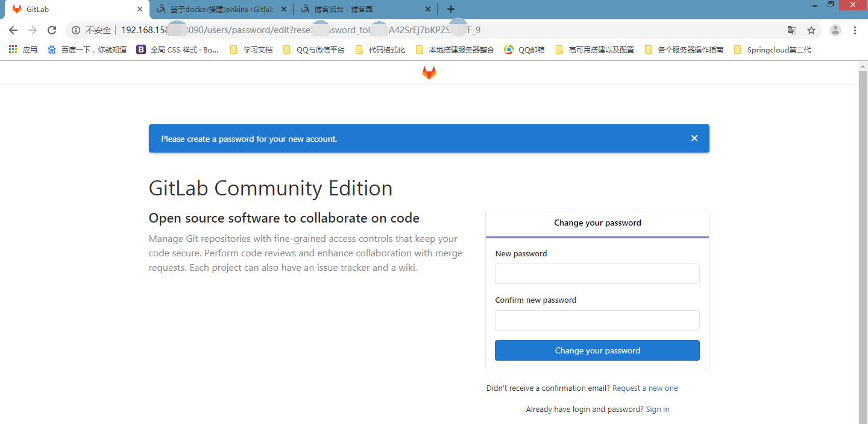Click the page vertical scrollbar
This screenshot has height=424, width=868.
pyautogui.click(x=863, y=247)
